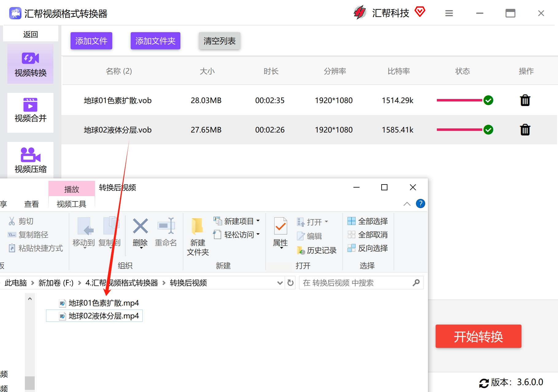Click the 在 转换后视频 中搜索 search field

point(356,283)
